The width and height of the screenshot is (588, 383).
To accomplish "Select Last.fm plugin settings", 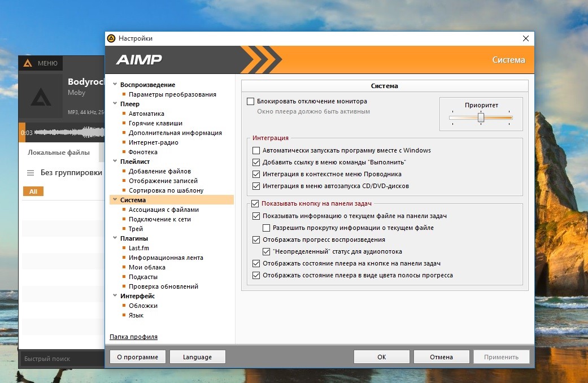I will tap(139, 248).
